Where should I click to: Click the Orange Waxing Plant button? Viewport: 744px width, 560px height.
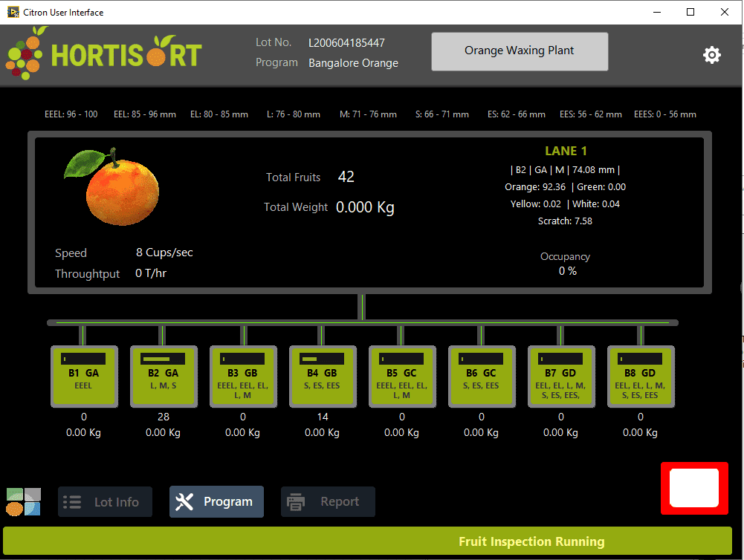tap(520, 51)
